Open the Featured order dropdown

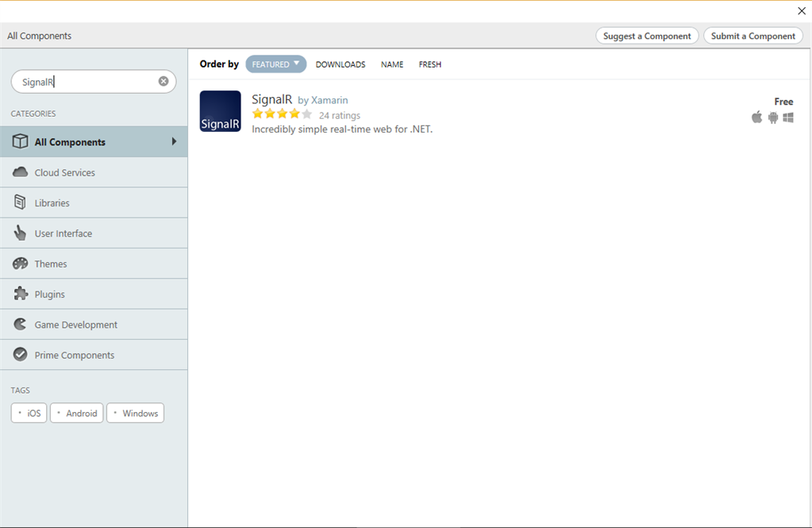click(276, 64)
